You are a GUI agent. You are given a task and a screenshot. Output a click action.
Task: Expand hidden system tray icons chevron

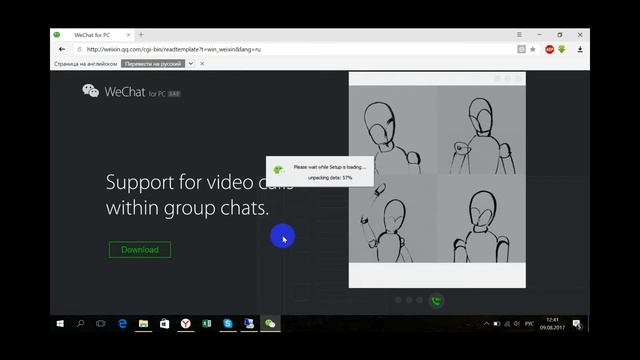(486, 324)
